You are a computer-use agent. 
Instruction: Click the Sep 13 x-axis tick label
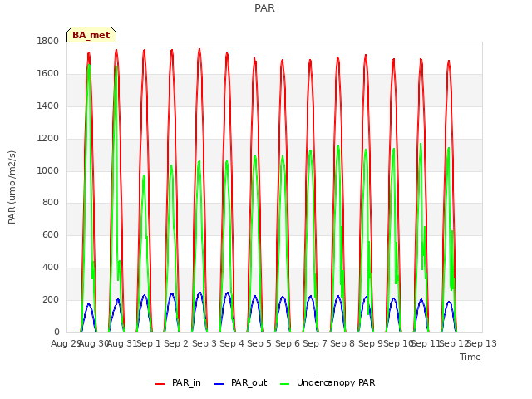point(482,343)
